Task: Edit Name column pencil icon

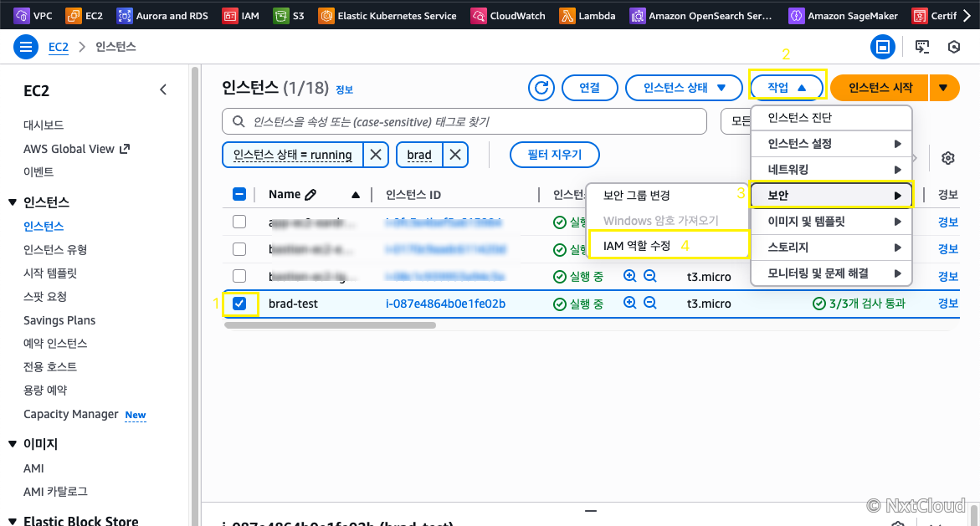Action: (x=310, y=195)
